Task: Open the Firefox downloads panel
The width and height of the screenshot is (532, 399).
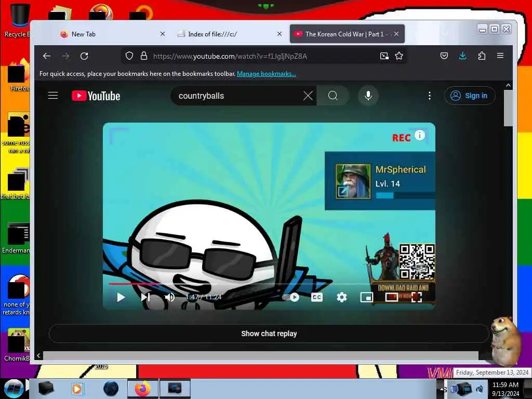Action: (x=462, y=56)
